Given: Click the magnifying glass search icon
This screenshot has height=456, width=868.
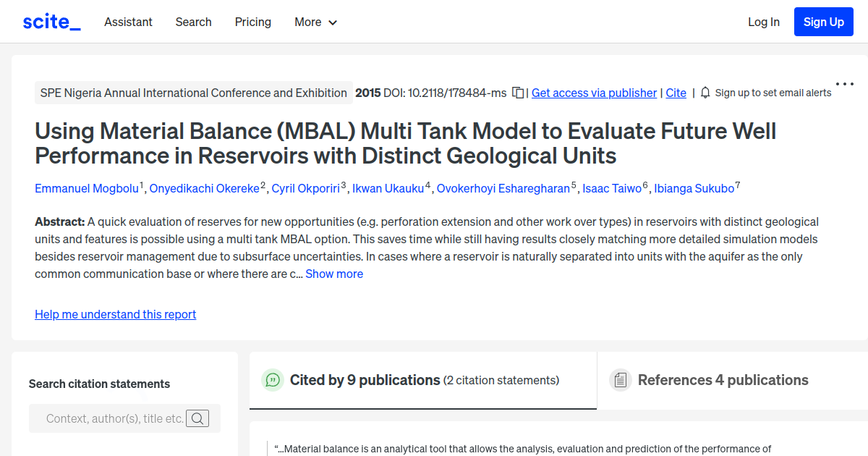Looking at the screenshot, I should pos(197,418).
